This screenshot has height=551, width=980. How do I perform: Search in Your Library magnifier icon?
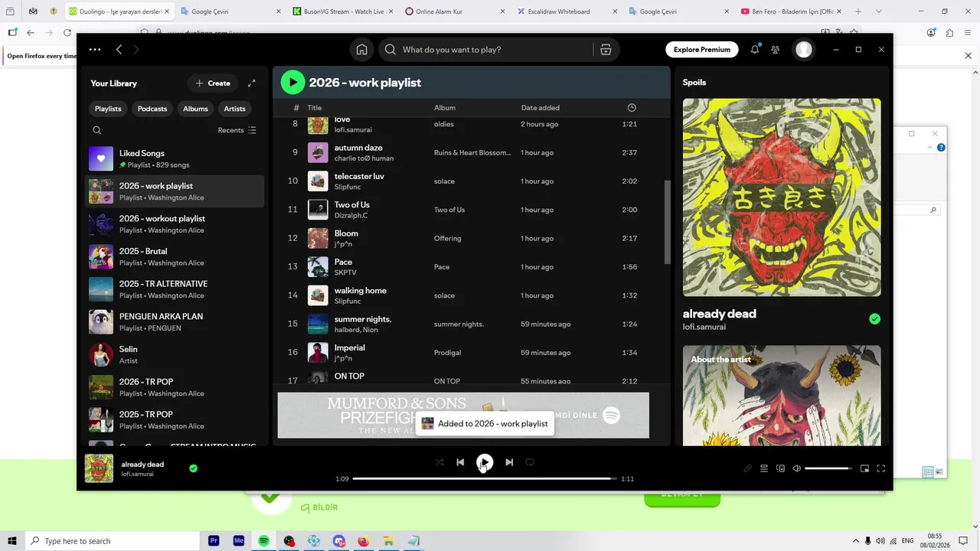tap(97, 130)
